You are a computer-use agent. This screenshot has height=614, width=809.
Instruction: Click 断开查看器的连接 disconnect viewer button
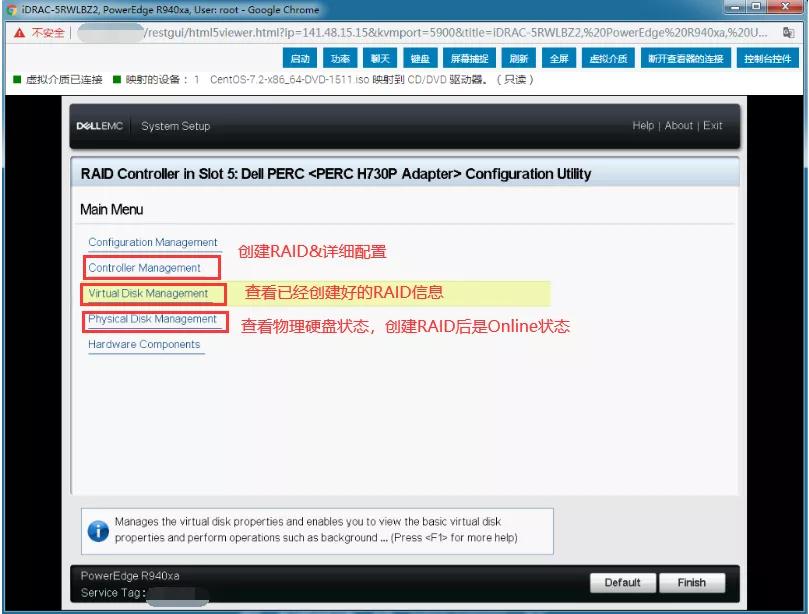coord(686,58)
